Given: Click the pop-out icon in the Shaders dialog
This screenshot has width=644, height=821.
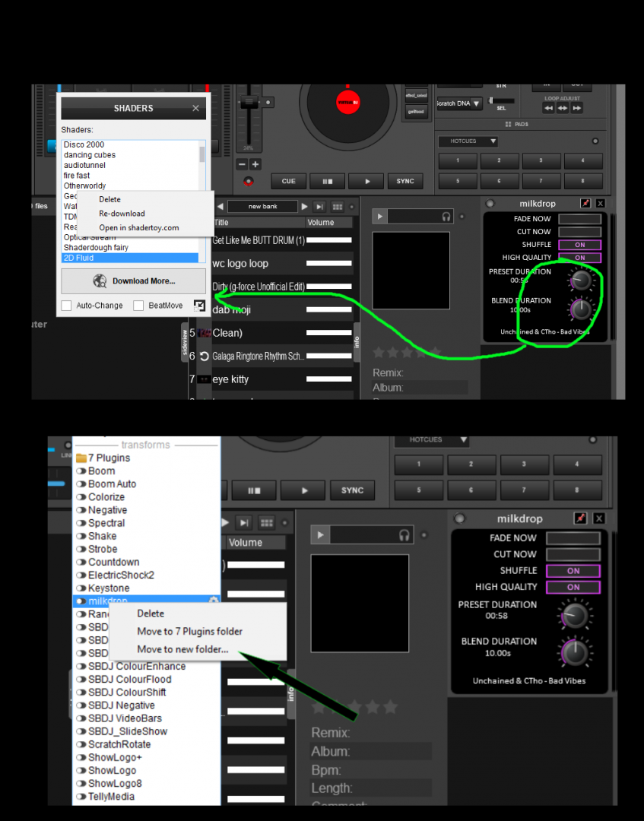Looking at the screenshot, I should (x=199, y=306).
